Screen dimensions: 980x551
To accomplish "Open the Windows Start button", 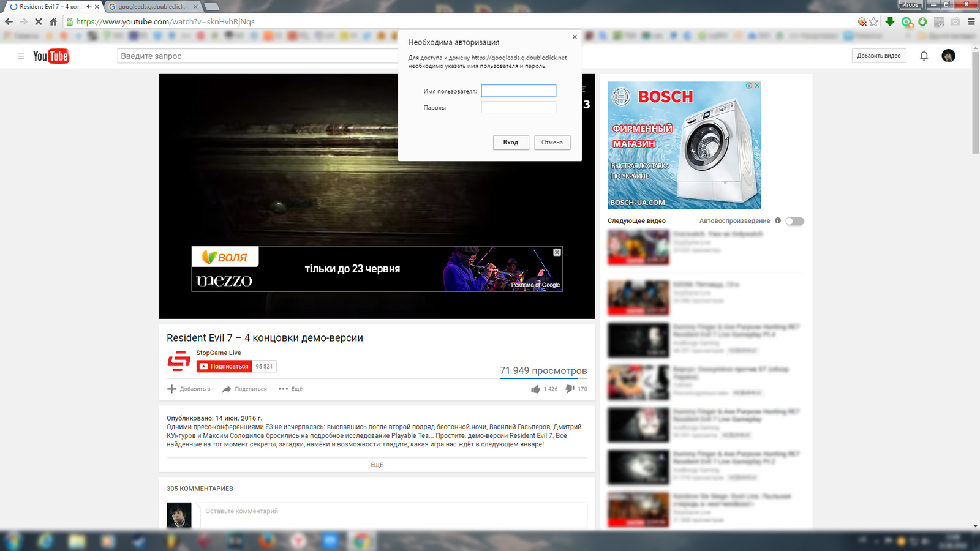I will point(12,541).
